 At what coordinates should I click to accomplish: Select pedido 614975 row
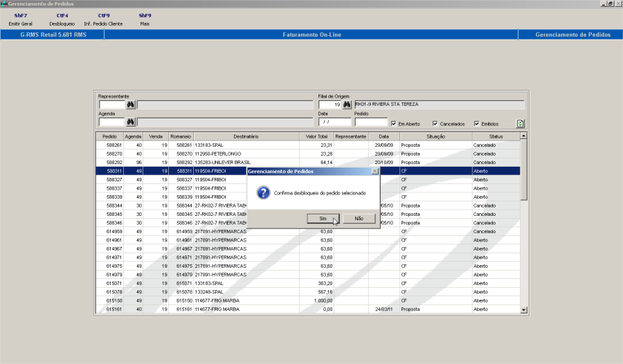coord(308,266)
